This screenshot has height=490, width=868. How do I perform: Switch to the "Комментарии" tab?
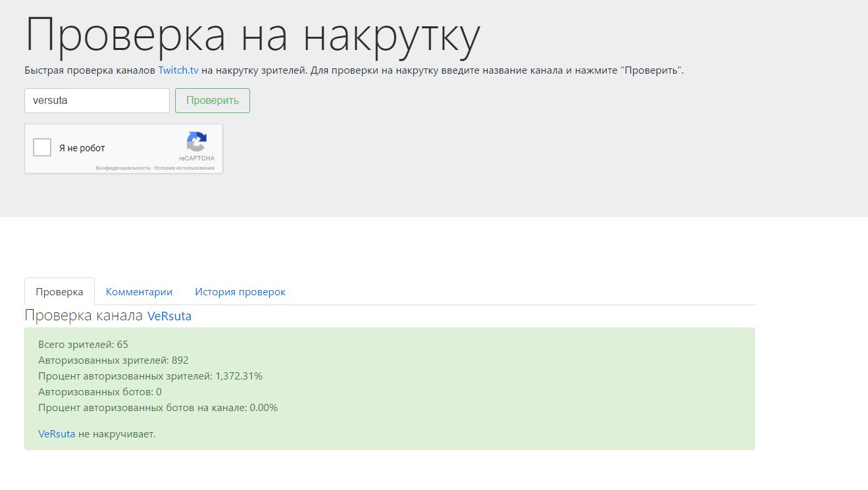pyautogui.click(x=139, y=291)
